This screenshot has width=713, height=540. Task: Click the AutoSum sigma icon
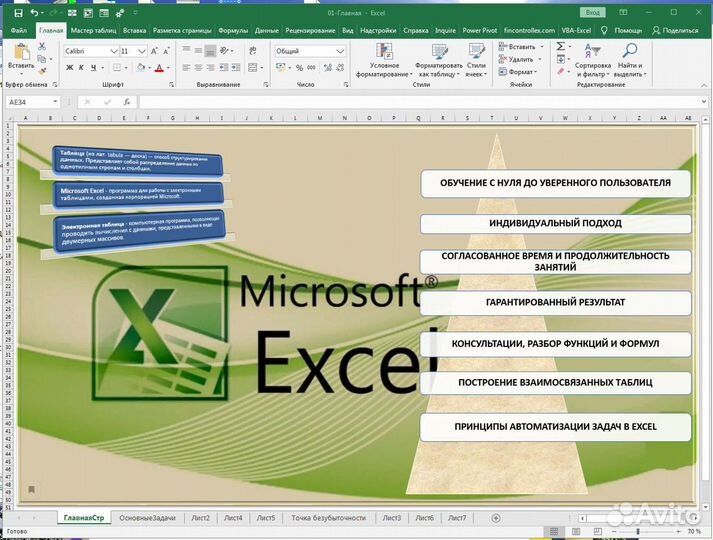click(561, 46)
